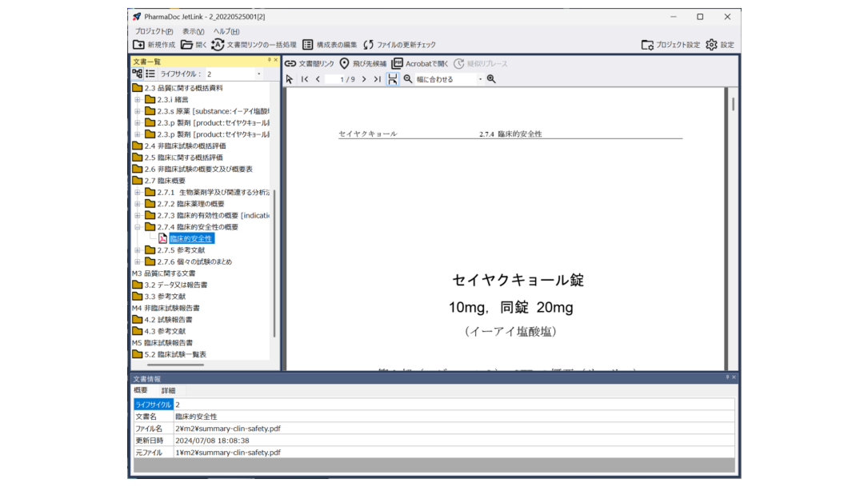Jump to the last page of PDF
Screen dimensions: 868x487
377,79
